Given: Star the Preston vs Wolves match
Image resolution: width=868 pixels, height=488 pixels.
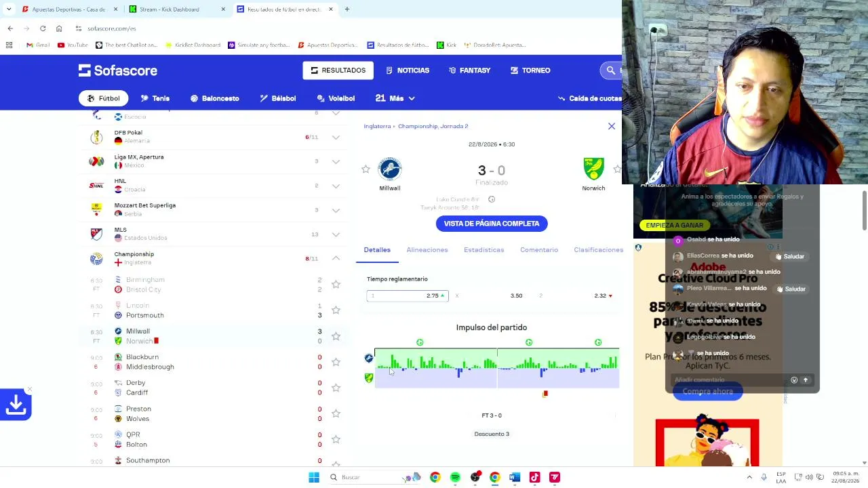Looking at the screenshot, I should pos(336,413).
